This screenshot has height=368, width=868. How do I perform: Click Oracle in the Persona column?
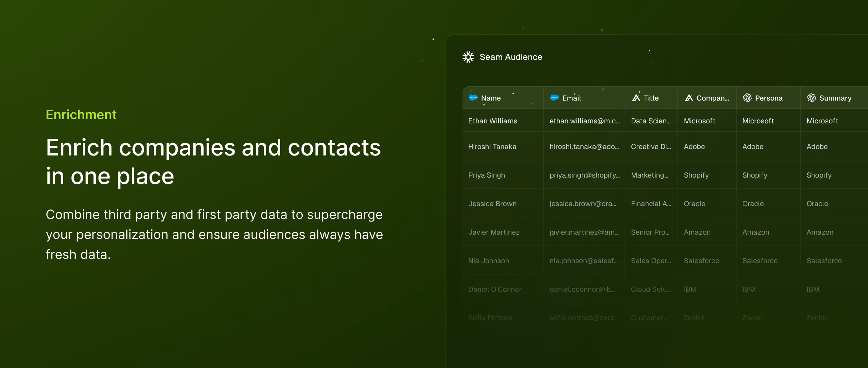pos(753,204)
